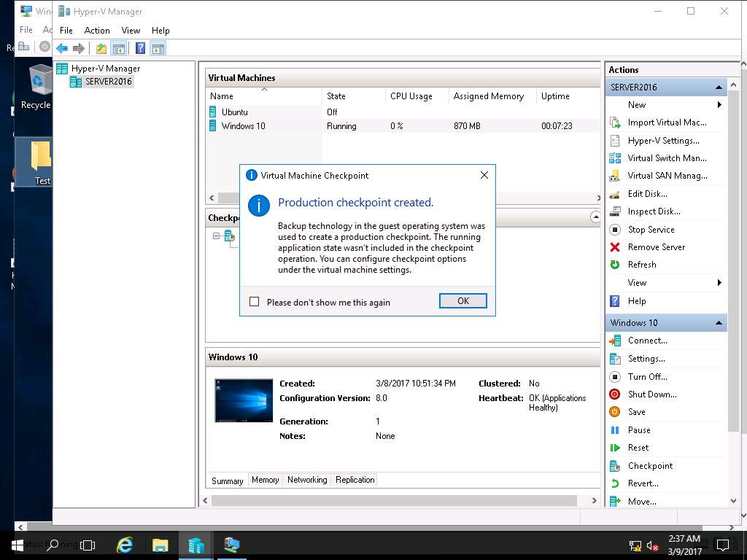This screenshot has width=747, height=560.
Task: Click the taskbar search icon
Action: click(x=52, y=545)
